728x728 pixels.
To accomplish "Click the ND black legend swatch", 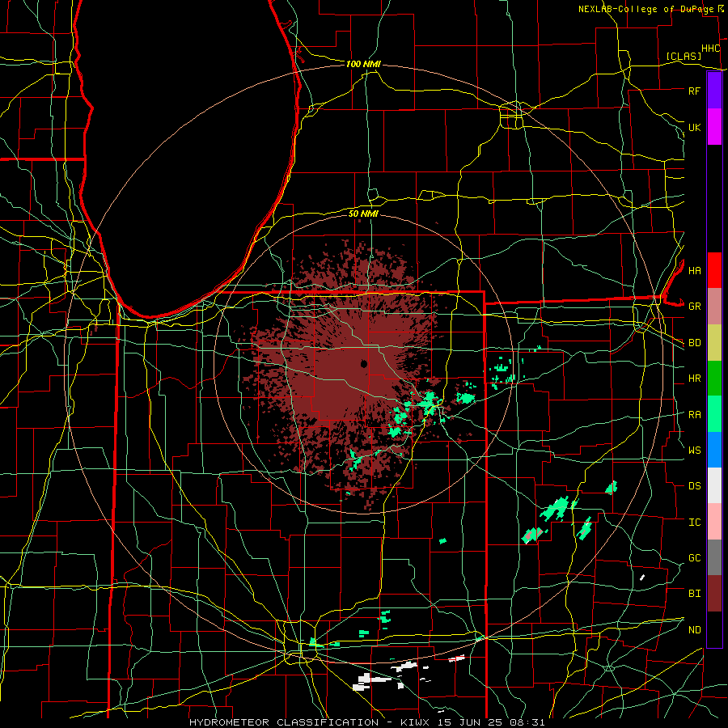I will pyautogui.click(x=714, y=629).
